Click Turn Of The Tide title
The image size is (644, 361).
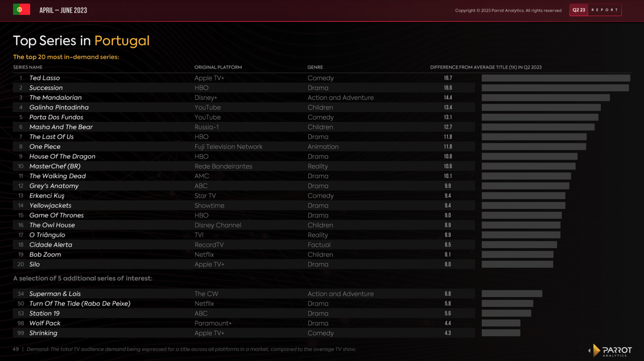pos(80,303)
